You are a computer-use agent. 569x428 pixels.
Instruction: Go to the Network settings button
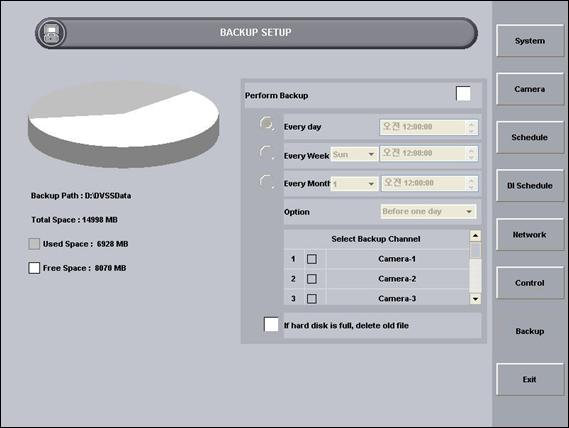pos(530,235)
